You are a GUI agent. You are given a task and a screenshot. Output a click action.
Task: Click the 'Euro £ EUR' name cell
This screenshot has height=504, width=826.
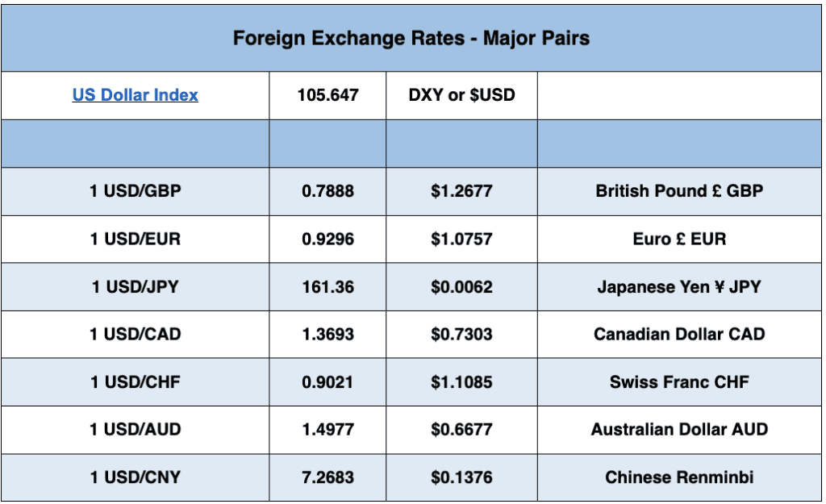coord(679,239)
